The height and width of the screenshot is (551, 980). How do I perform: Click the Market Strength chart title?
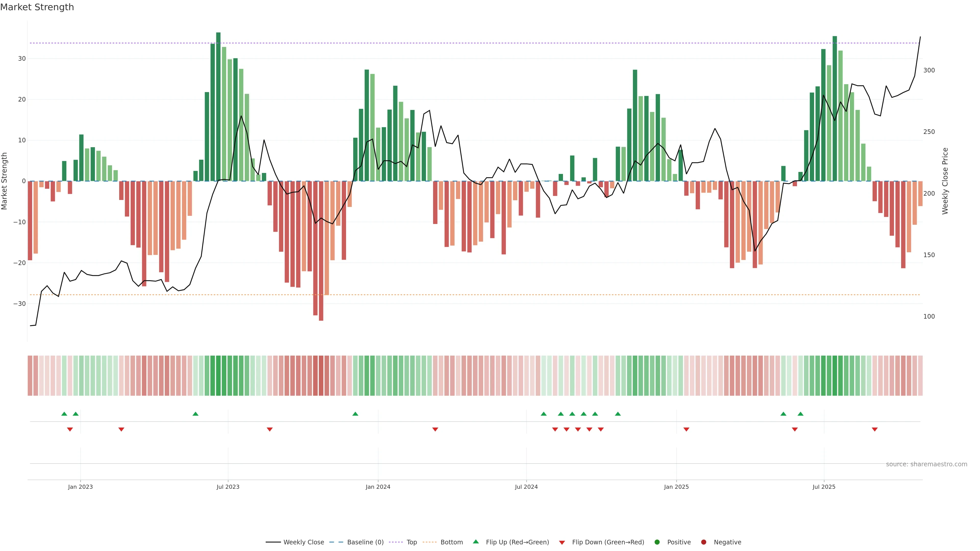click(x=37, y=7)
